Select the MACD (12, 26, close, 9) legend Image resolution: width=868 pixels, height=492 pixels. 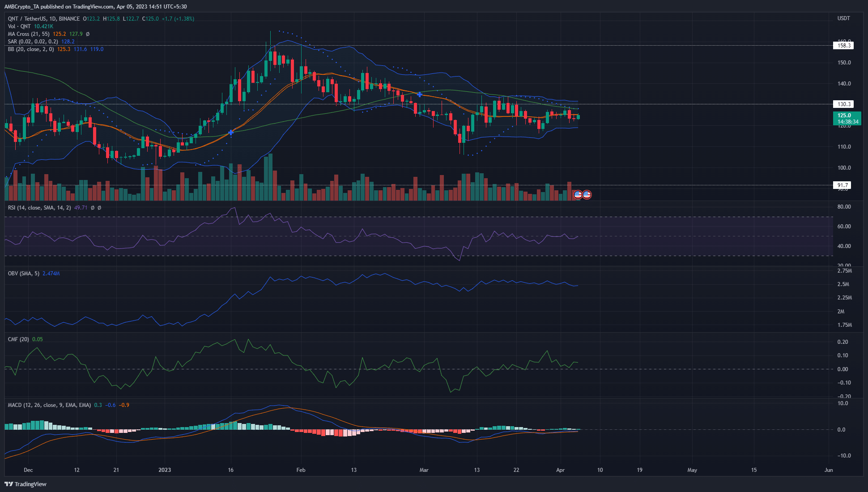(49, 405)
